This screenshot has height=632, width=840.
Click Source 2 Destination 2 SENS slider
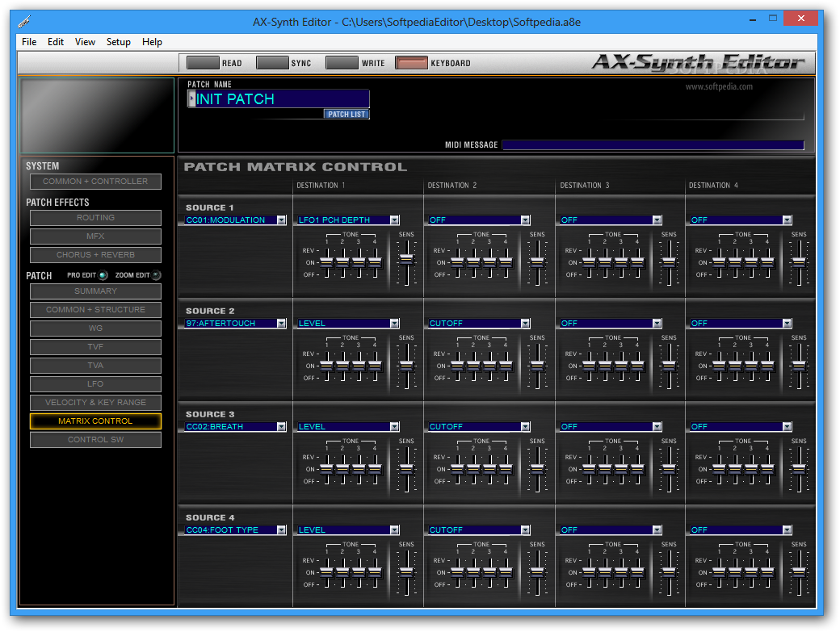537,366
